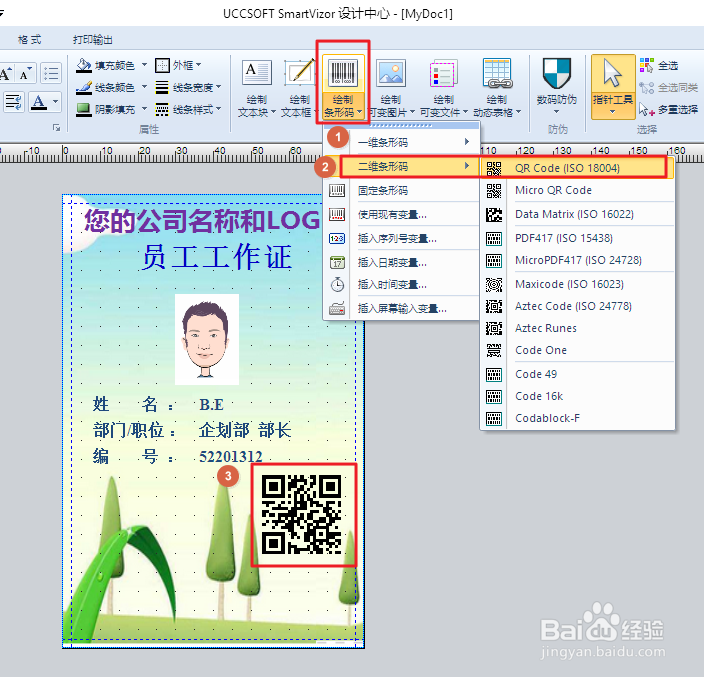Click the 绘制文本块 draw text block icon
The width and height of the screenshot is (704, 677).
[x=257, y=72]
